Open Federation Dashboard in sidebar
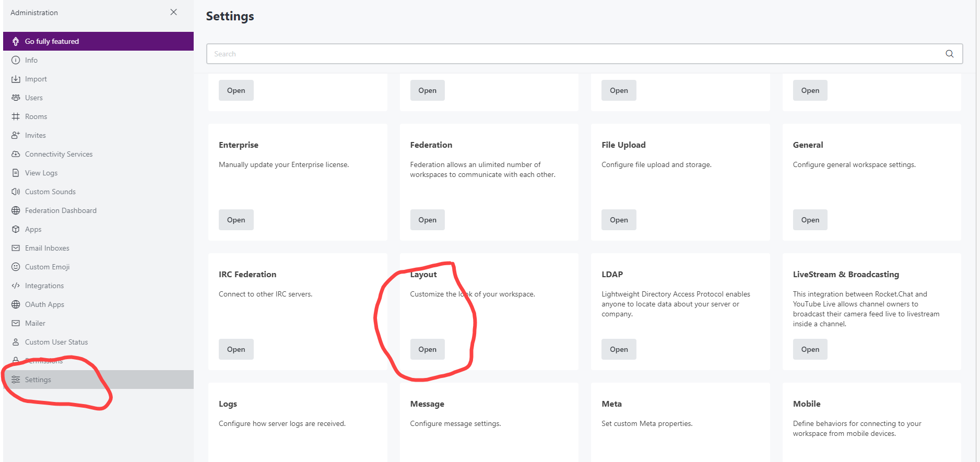Image resolution: width=980 pixels, height=462 pixels. click(61, 210)
